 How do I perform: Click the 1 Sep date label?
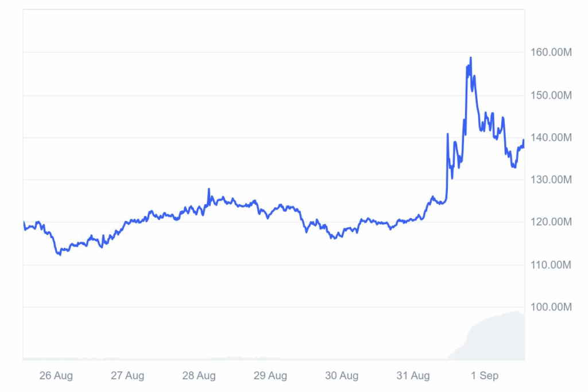click(485, 375)
